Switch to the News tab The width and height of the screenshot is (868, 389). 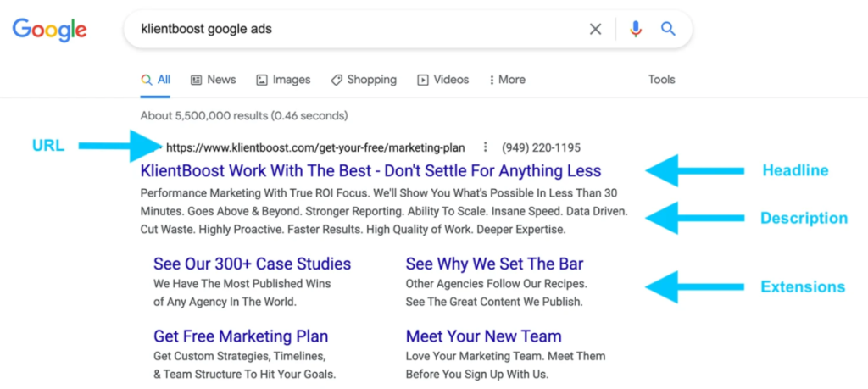point(213,80)
